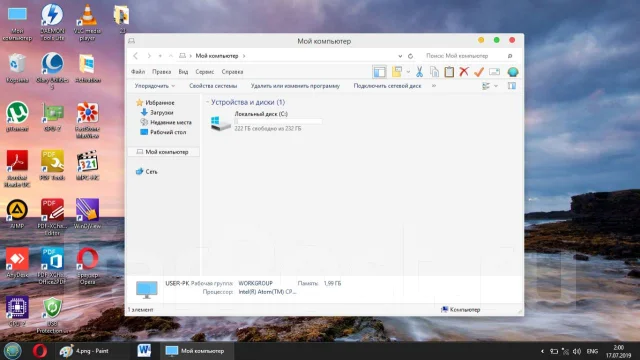The height and width of the screenshot is (360, 640).
Task: Select the FastStone desktop icon
Action: [x=87, y=120]
